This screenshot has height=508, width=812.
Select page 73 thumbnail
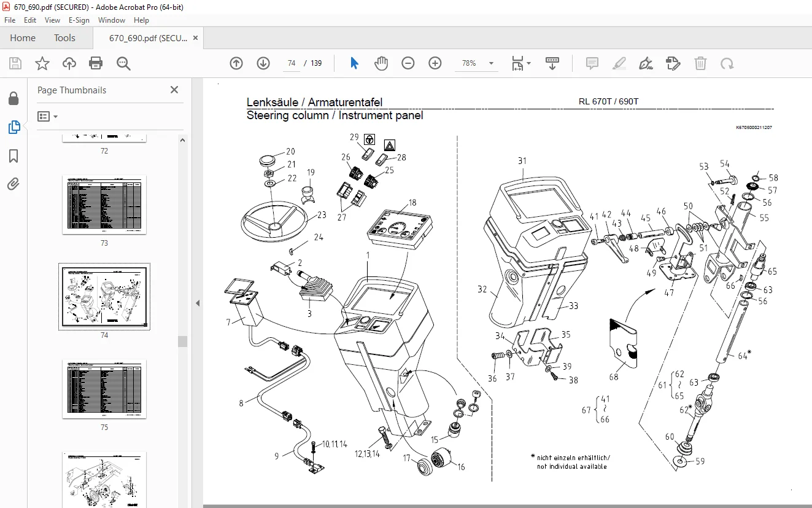coord(104,205)
